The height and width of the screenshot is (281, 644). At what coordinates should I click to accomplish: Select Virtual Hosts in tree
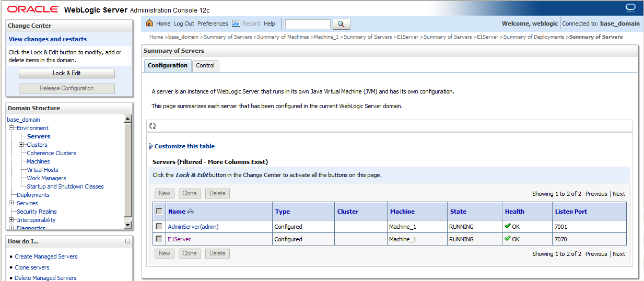42,170
